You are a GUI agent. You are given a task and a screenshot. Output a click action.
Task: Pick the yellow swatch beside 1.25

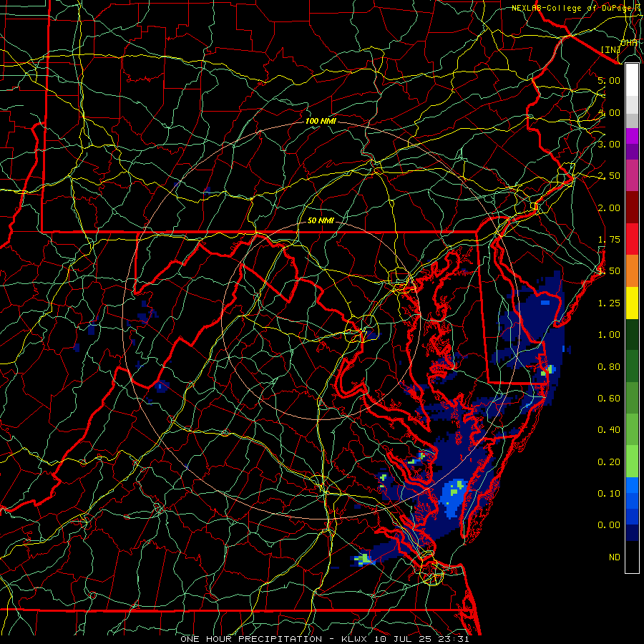pyautogui.click(x=632, y=303)
